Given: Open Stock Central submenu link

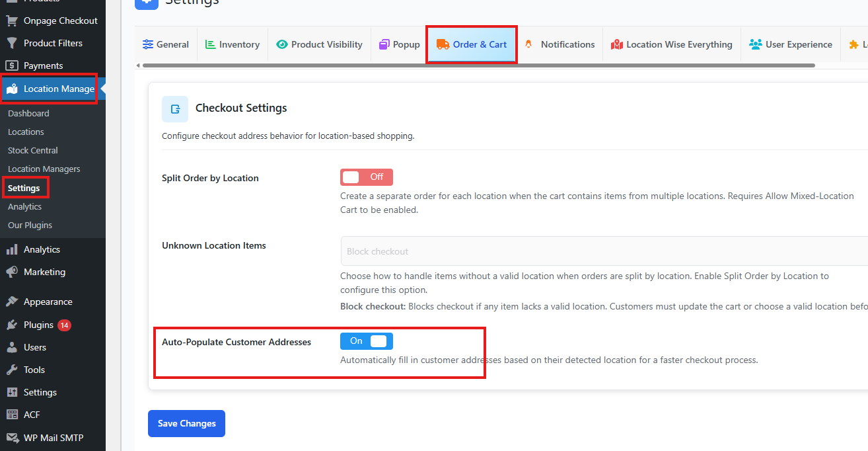Looking at the screenshot, I should (33, 150).
